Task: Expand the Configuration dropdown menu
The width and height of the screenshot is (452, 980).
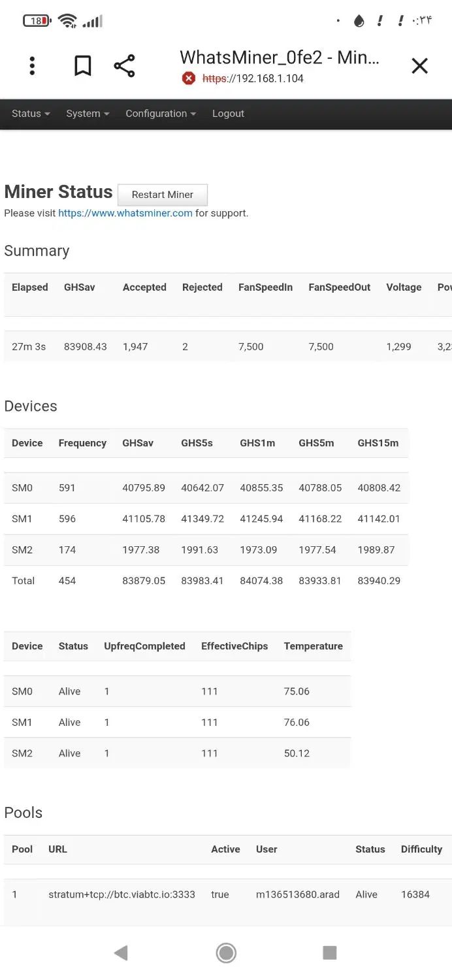Action: click(161, 114)
